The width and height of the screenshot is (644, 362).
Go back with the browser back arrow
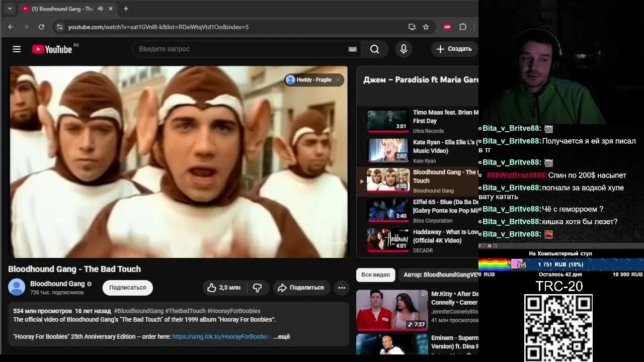coord(11,27)
